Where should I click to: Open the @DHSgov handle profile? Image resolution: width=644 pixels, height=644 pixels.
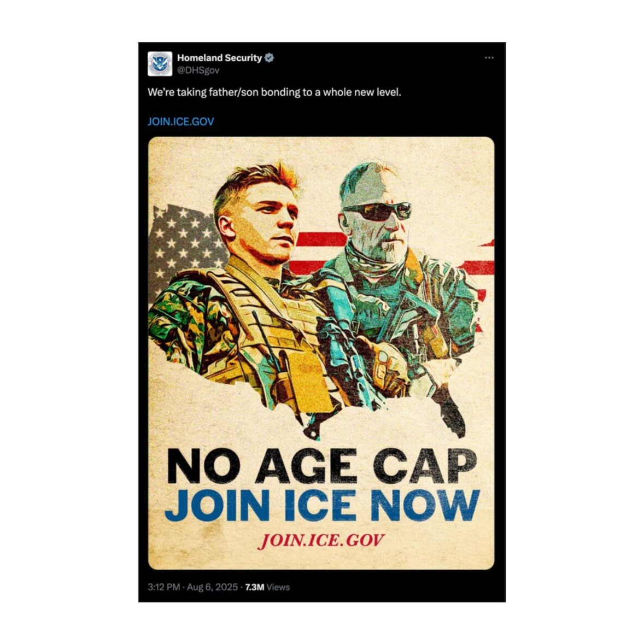(x=198, y=71)
